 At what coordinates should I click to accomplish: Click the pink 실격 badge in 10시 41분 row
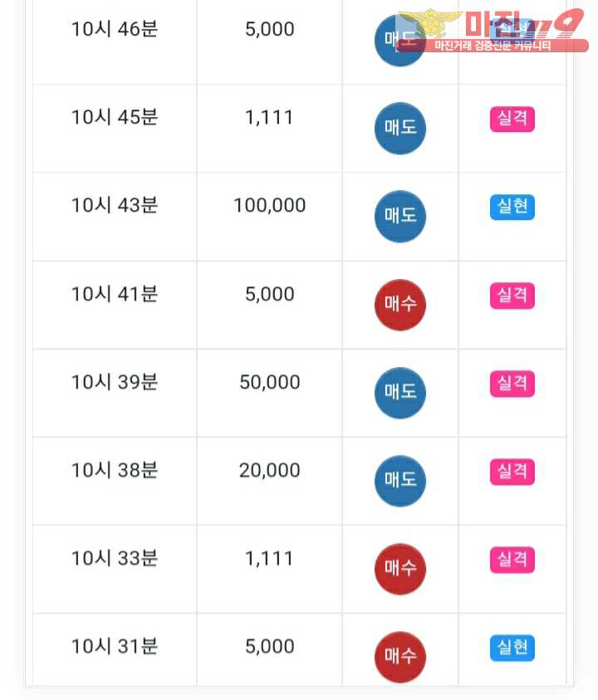click(x=512, y=296)
